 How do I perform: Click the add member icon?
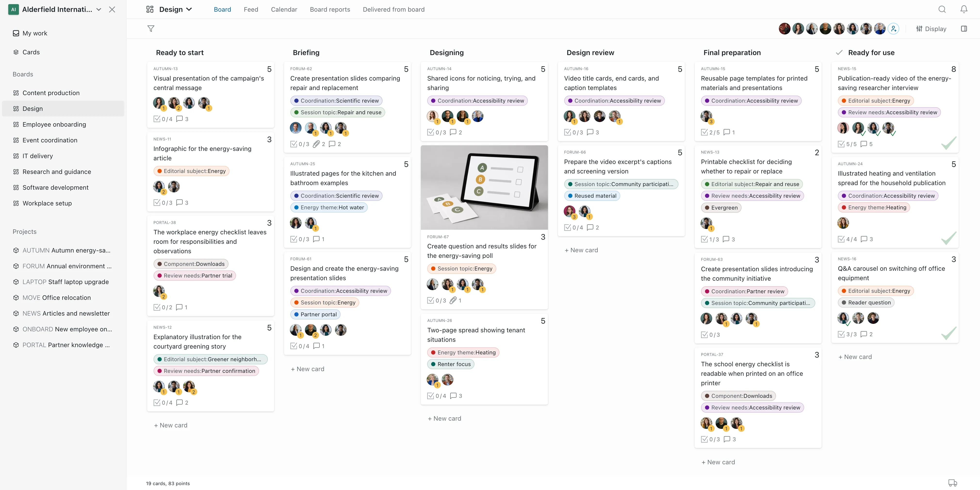point(893,29)
